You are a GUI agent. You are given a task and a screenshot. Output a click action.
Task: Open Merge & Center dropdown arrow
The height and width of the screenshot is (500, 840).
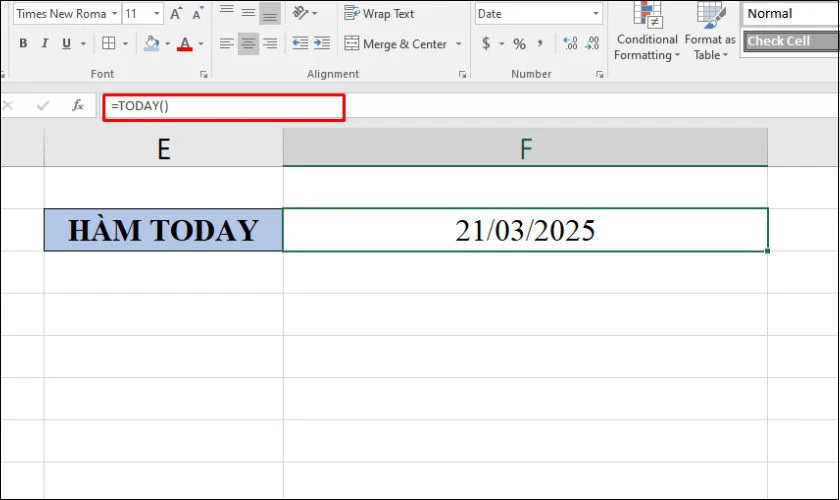click(458, 44)
